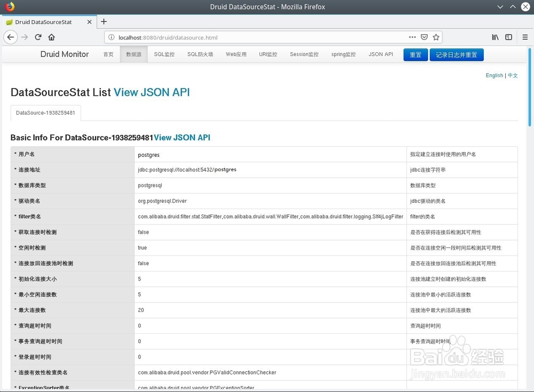Select the Druid DataSourceStat browser tab
The width and height of the screenshot is (534, 392).
pos(49,22)
